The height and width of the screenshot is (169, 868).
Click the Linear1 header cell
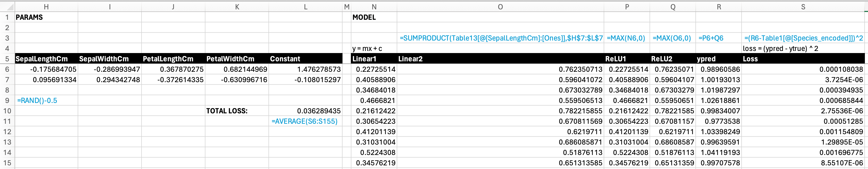coord(374,59)
